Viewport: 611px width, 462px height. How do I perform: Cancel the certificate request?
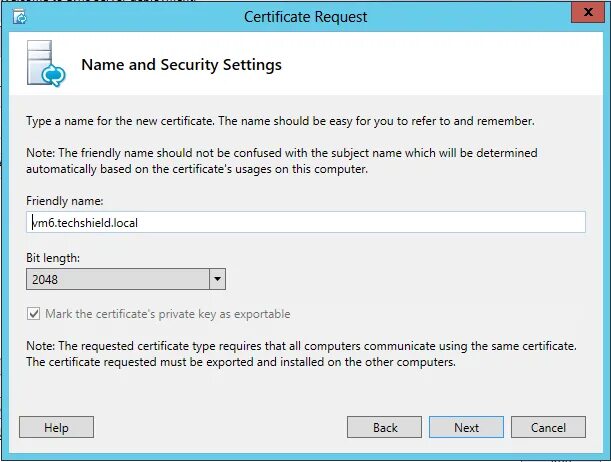pyautogui.click(x=548, y=427)
